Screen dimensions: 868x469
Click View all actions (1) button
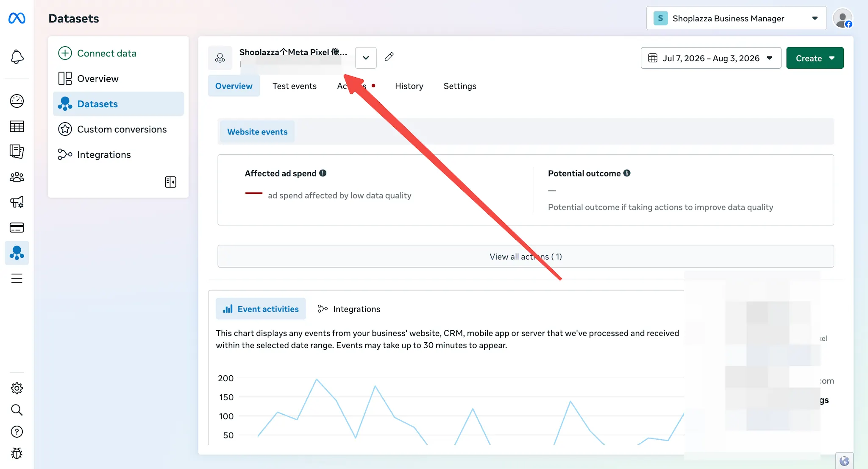click(526, 256)
